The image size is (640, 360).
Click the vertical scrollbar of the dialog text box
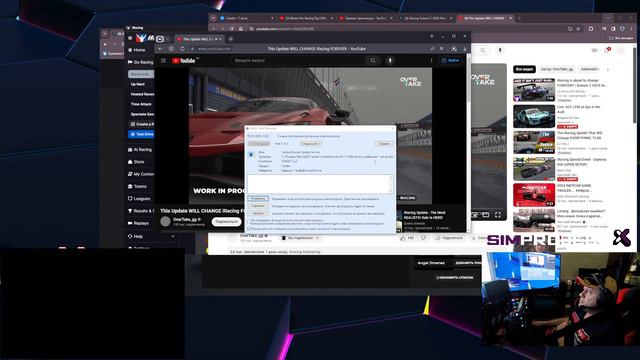pyautogui.click(x=391, y=184)
